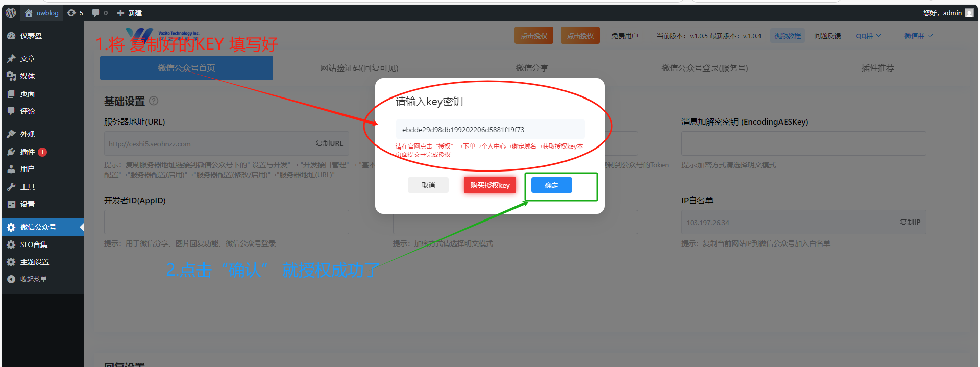Click the 主题设置 gear icon
This screenshot has height=367, width=980.
coord(11,262)
